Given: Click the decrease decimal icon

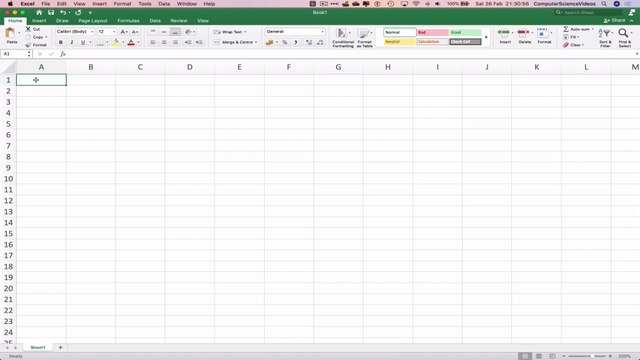Looking at the screenshot, I should pyautogui.click(x=320, y=42).
